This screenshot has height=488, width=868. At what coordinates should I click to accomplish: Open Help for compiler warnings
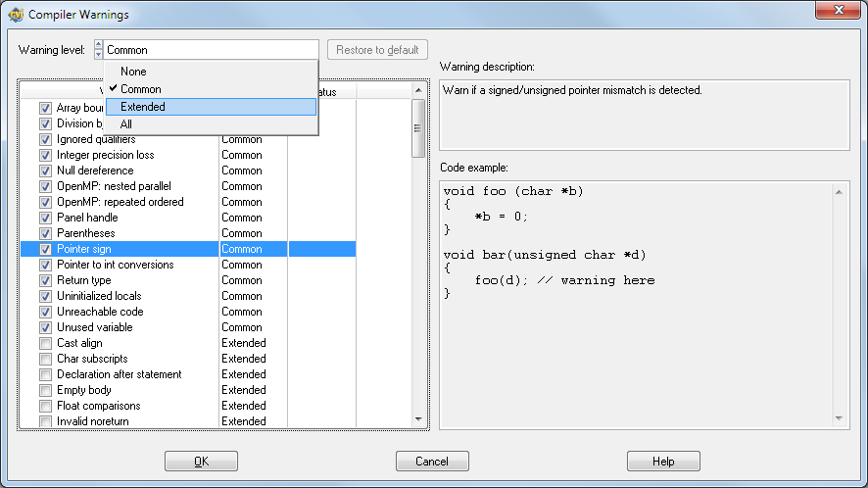(663, 462)
